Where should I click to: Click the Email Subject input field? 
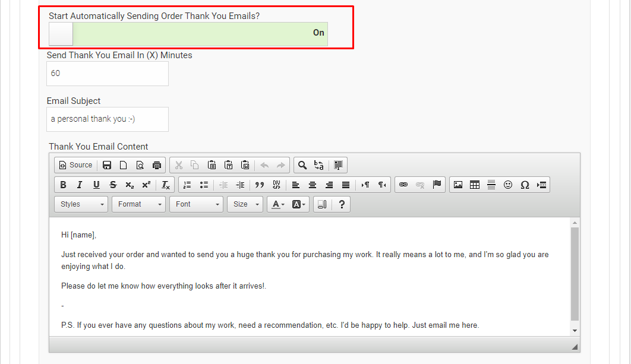click(x=107, y=119)
